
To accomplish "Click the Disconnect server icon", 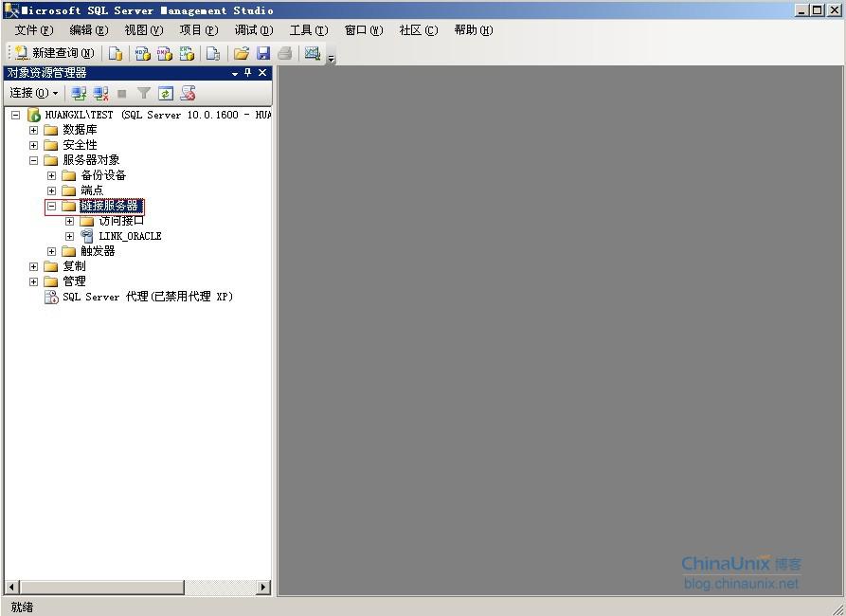I will pos(100,94).
